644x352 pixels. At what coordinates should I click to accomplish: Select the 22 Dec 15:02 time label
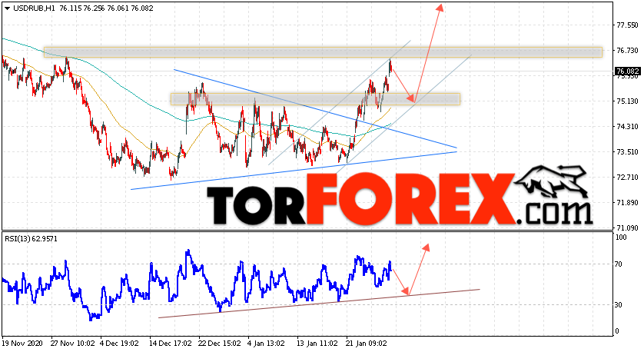coord(220,343)
